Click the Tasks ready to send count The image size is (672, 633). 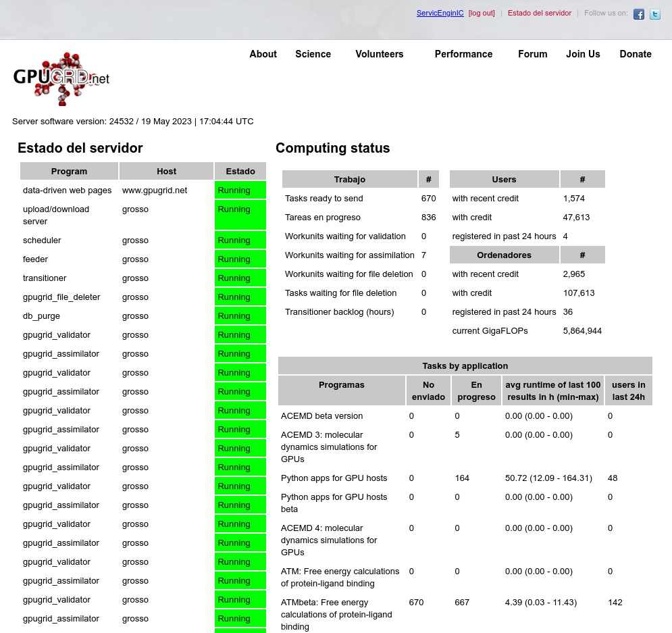428,199
